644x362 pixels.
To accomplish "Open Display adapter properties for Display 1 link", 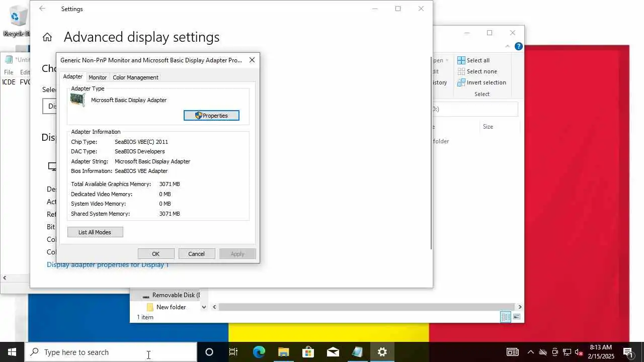I will [108, 264].
